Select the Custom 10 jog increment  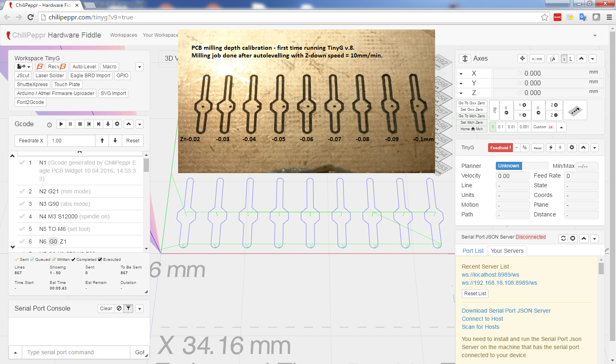tap(543, 127)
